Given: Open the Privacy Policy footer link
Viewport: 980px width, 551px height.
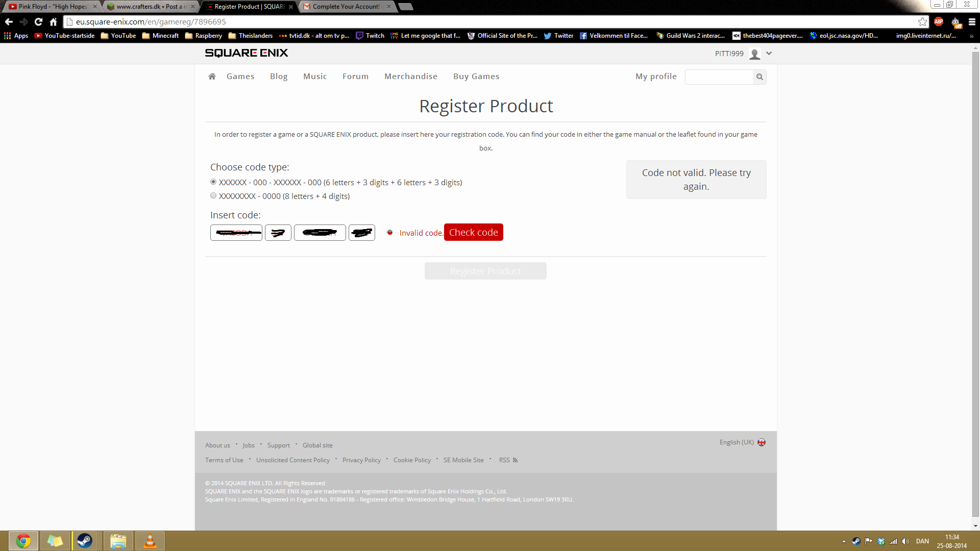Looking at the screenshot, I should [361, 460].
